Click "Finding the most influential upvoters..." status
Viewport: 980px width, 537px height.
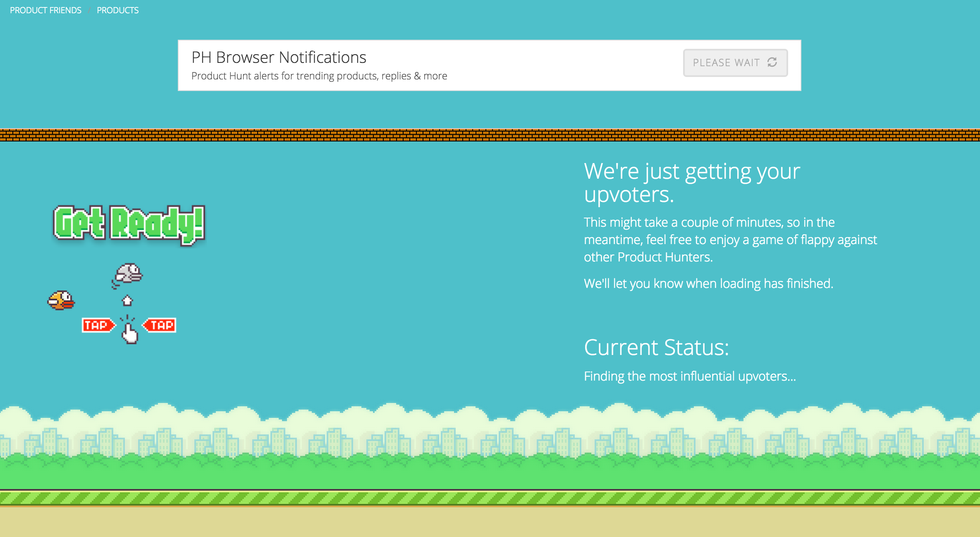pyautogui.click(x=690, y=376)
